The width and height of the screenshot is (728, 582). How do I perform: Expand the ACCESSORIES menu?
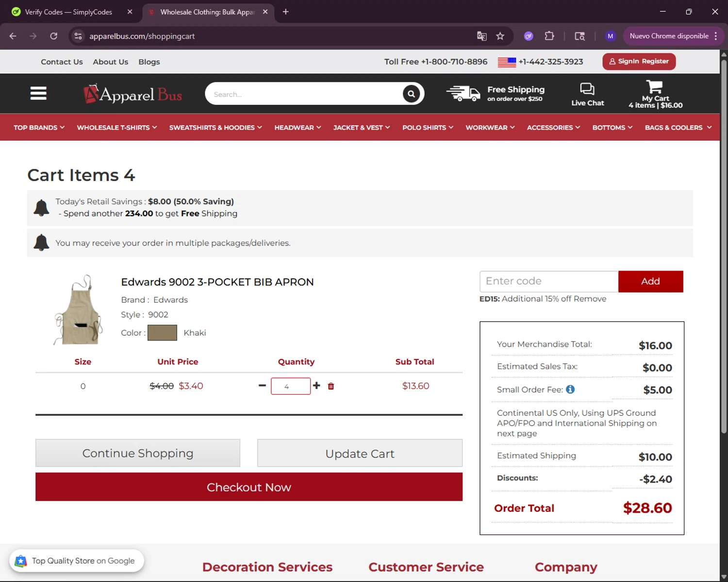553,128
